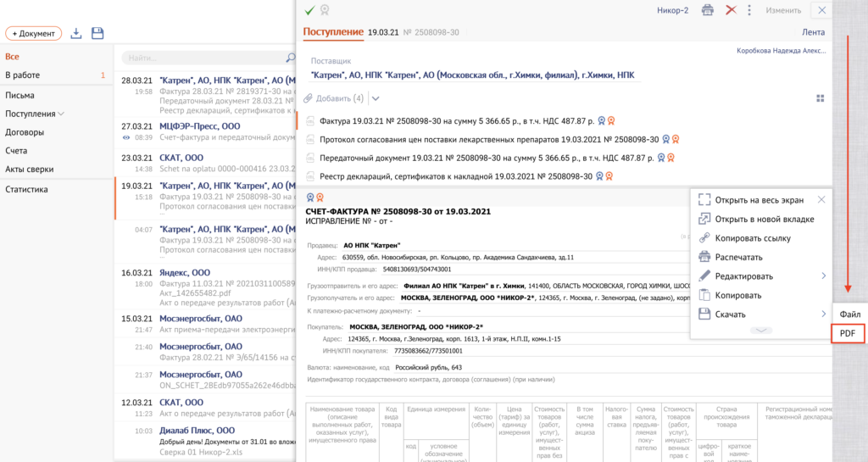This screenshot has height=462, width=868.
Task: Choose PDF from download submenu
Action: point(847,334)
